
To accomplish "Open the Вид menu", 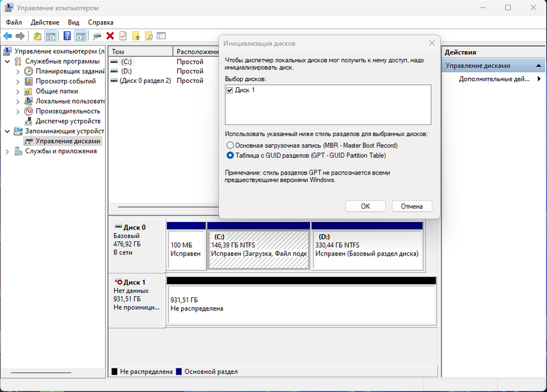I will 74,22.
